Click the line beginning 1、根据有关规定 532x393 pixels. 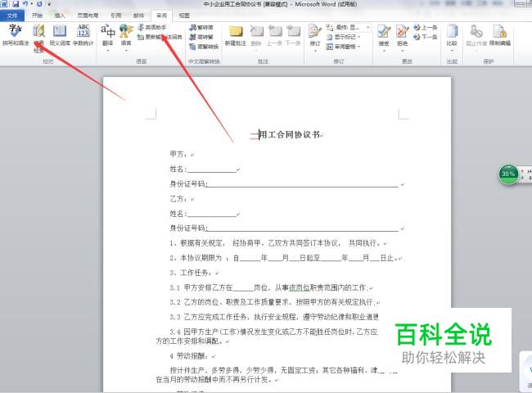click(278, 243)
